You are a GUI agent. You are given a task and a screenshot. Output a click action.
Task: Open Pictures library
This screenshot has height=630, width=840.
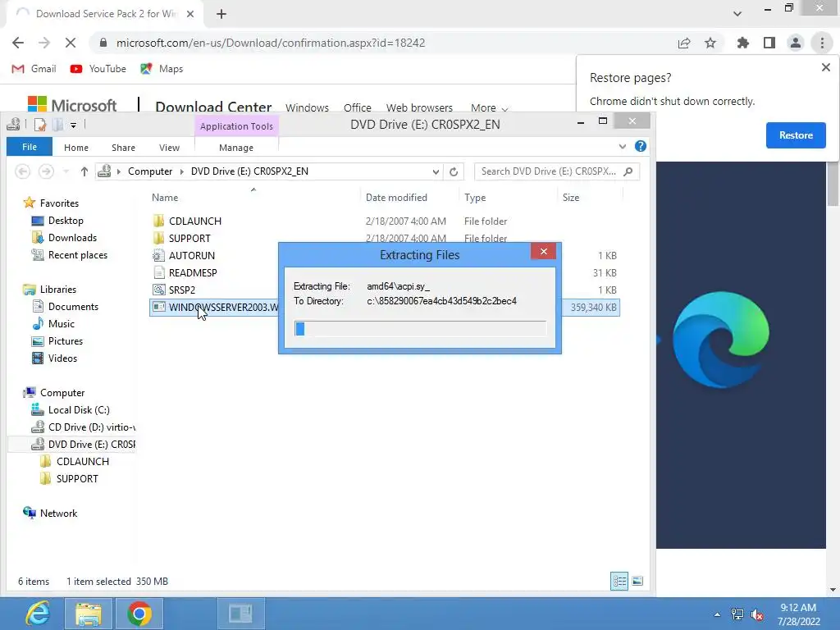point(66,340)
